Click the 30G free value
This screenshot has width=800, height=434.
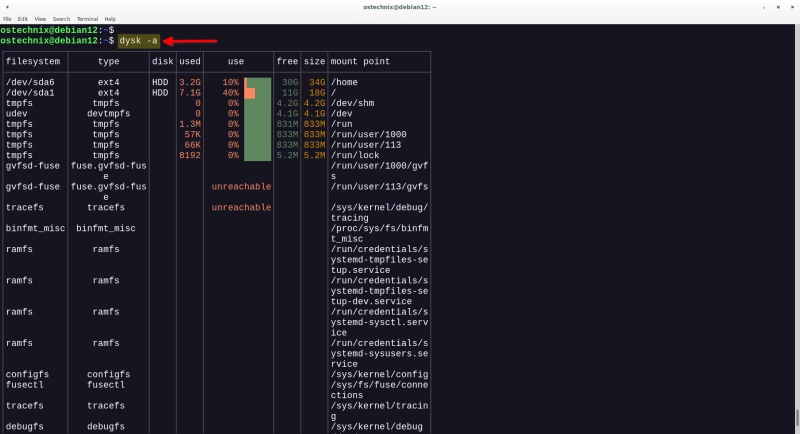[x=290, y=82]
